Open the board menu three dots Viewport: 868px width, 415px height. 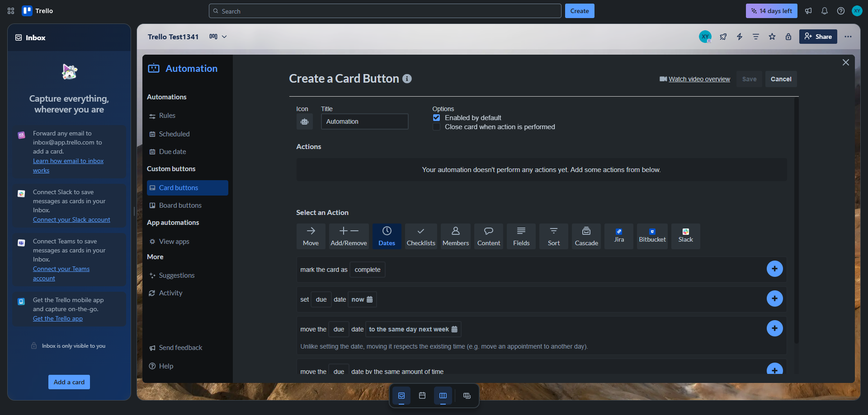(x=848, y=37)
